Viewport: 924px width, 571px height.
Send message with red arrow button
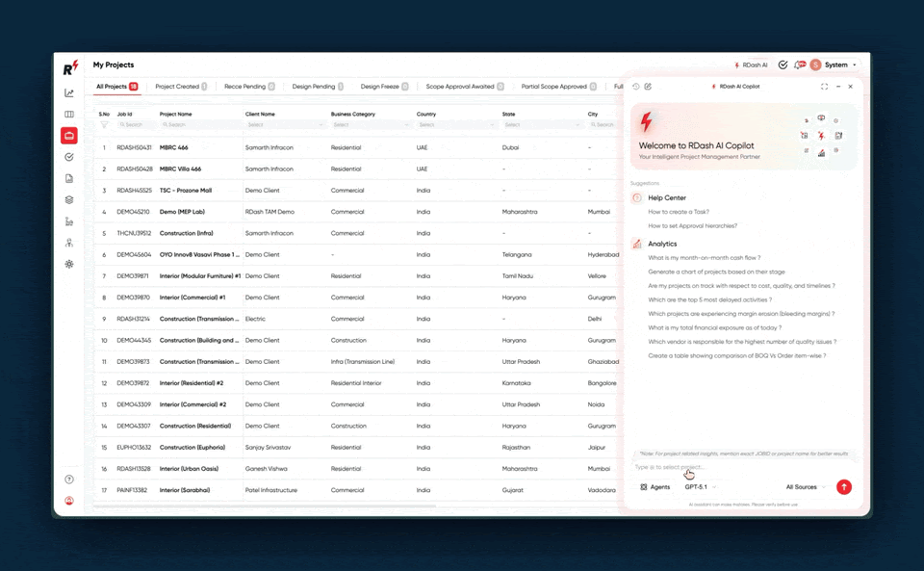tap(844, 487)
